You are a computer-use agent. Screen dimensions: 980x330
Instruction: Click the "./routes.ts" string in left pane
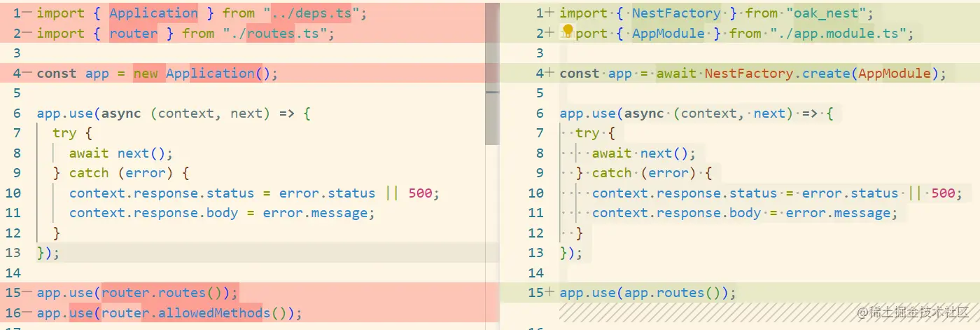280,33
